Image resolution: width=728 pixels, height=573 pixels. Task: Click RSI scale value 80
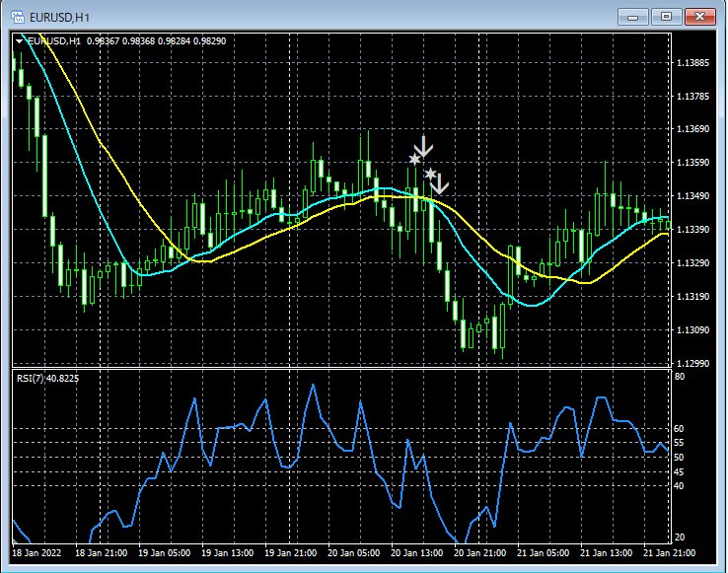pos(680,377)
